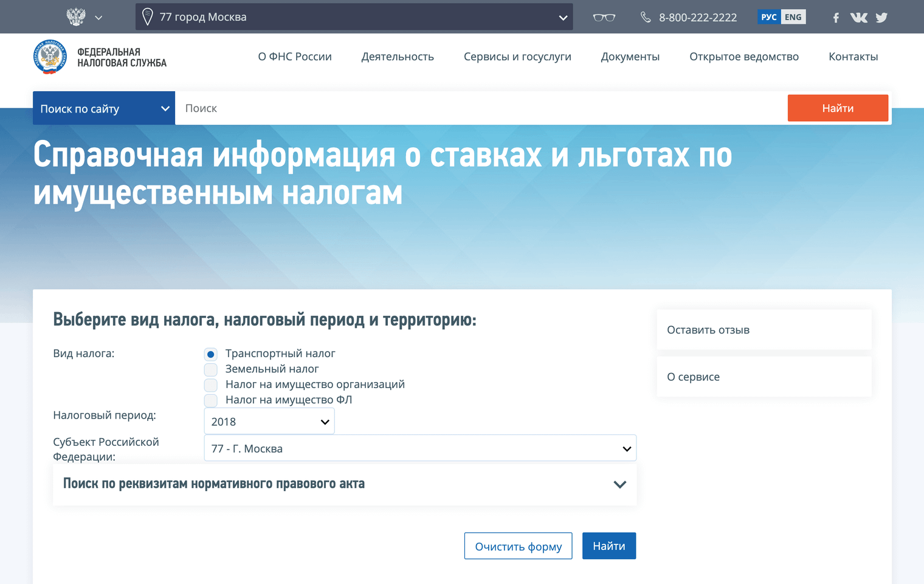Screen dimensions: 924x584
Task: Open the 77 - Г. Москва subject dropdown
Action: [x=420, y=448]
